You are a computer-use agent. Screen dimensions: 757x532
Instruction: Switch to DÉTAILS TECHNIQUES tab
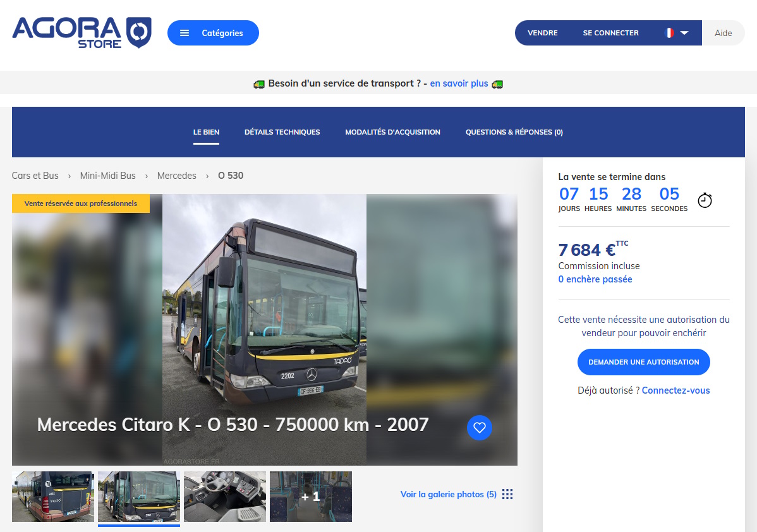[282, 132]
